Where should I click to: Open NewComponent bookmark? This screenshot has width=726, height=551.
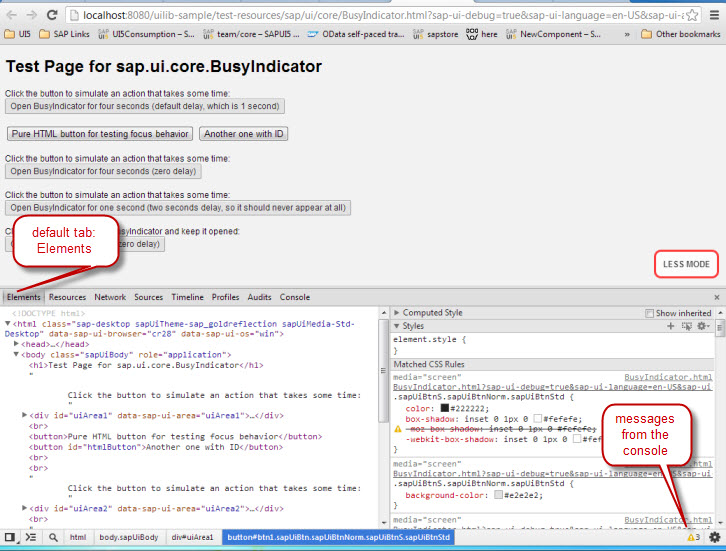(x=553, y=34)
